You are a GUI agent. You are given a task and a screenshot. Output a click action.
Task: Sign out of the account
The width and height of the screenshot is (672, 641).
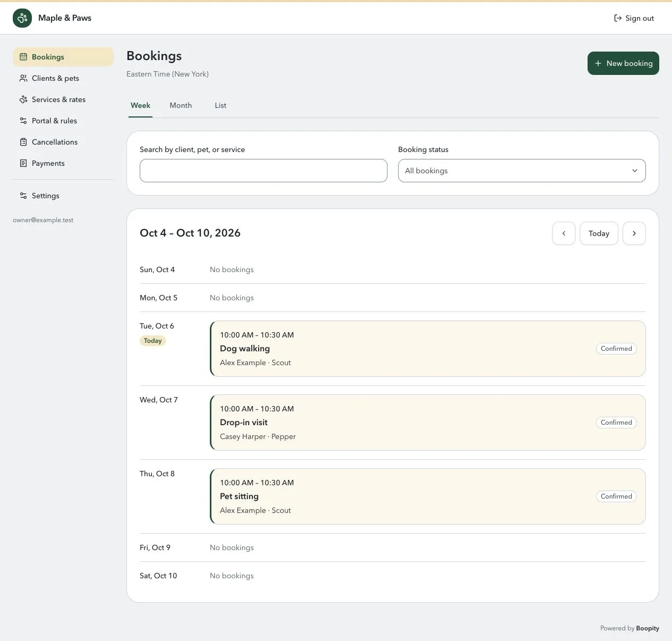point(634,18)
